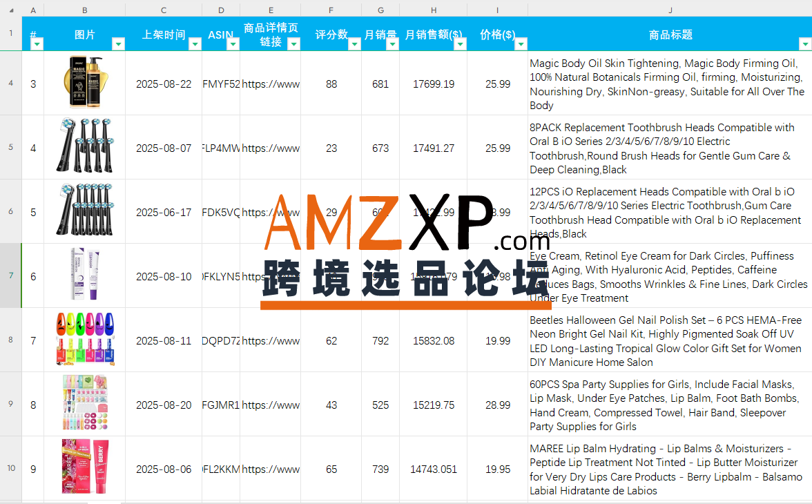The image size is (812, 504).
Task: Click the cell with date 2025-08-20
Action: coord(164,405)
